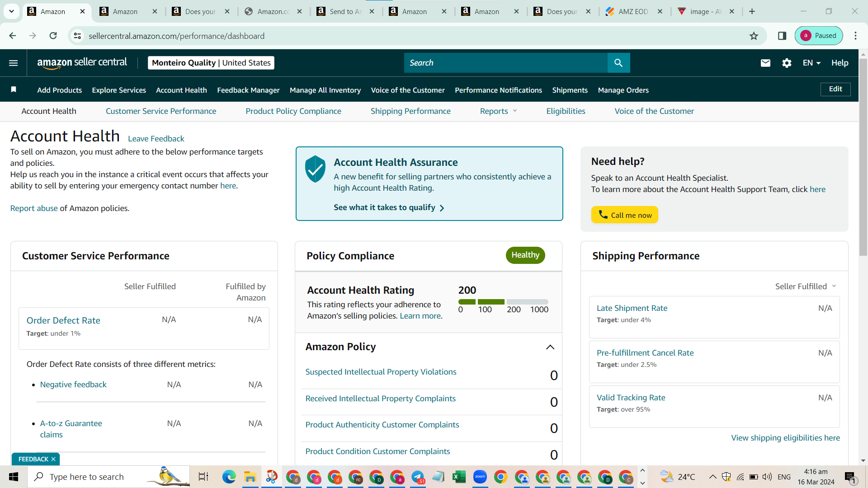This screenshot has width=868, height=488.
Task: Click the Account Health Rating progress bar
Action: point(503,302)
